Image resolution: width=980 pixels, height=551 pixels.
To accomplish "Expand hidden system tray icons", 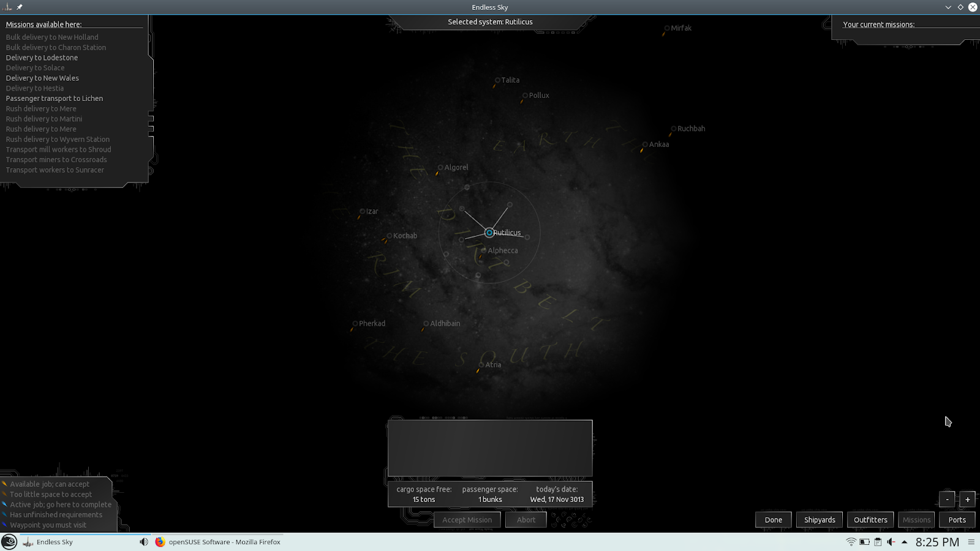I will coord(904,542).
